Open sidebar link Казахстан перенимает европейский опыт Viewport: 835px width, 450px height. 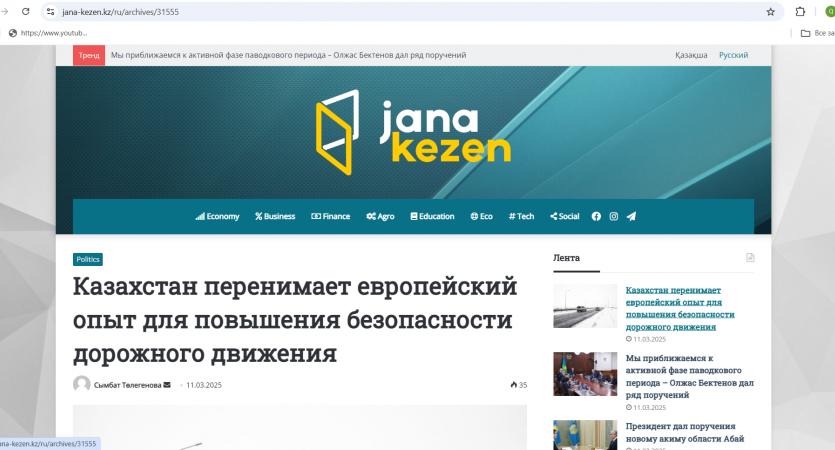(680, 308)
